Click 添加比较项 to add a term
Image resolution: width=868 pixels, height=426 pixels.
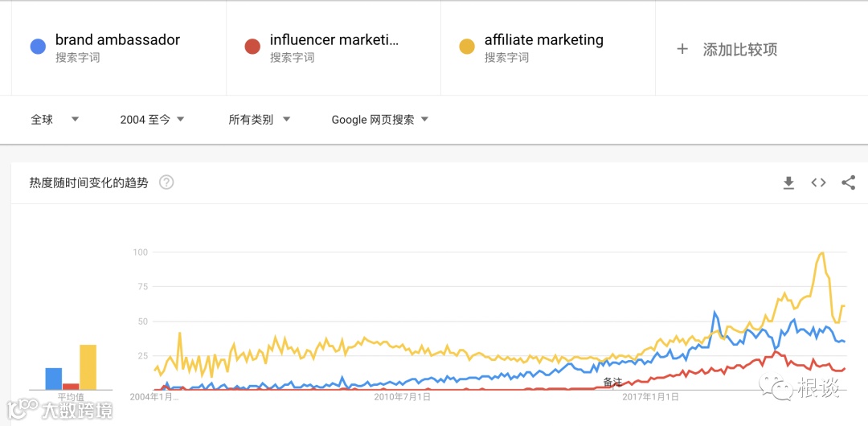pos(739,50)
